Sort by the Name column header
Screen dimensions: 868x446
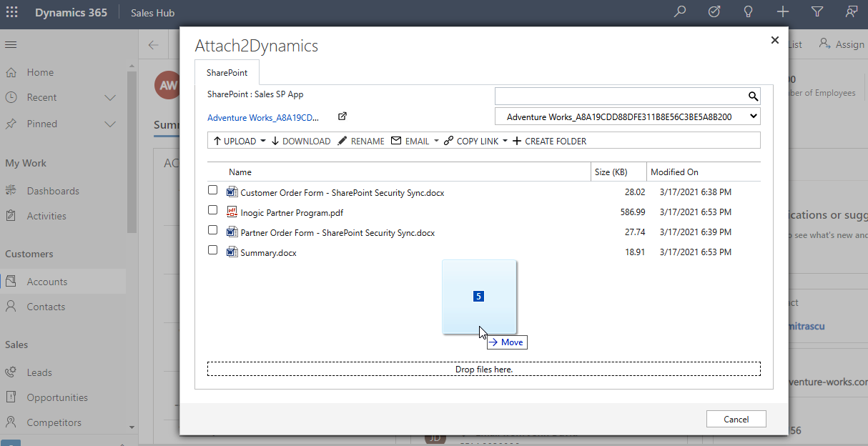click(x=240, y=172)
